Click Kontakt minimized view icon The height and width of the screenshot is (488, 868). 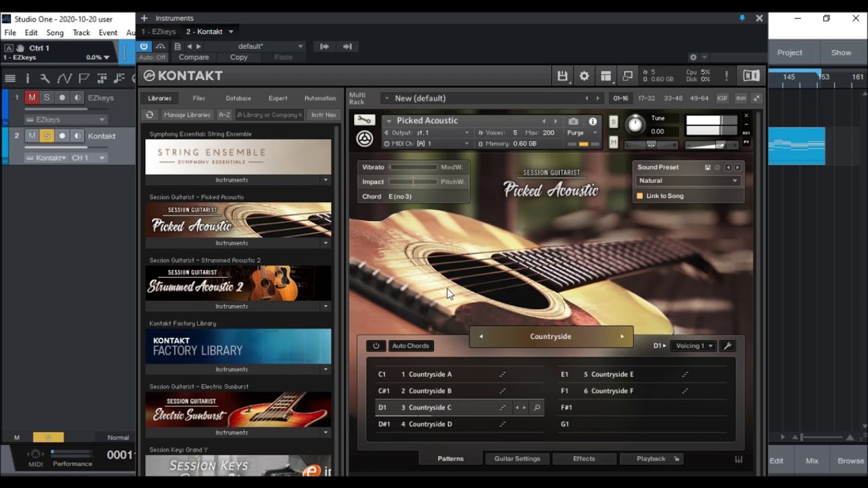point(627,76)
